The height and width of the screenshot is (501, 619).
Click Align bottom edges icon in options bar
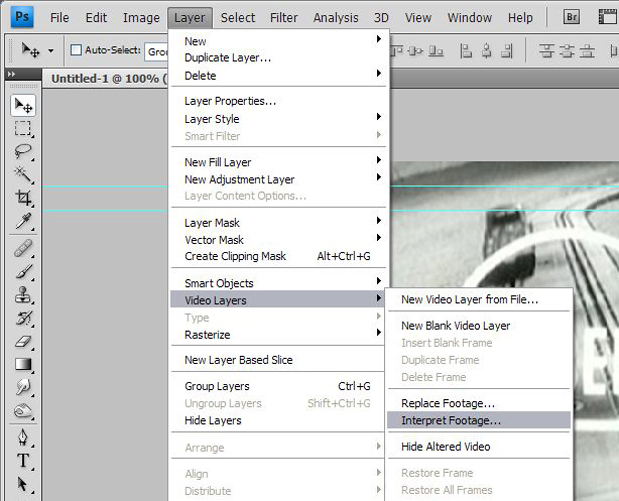[x=436, y=51]
